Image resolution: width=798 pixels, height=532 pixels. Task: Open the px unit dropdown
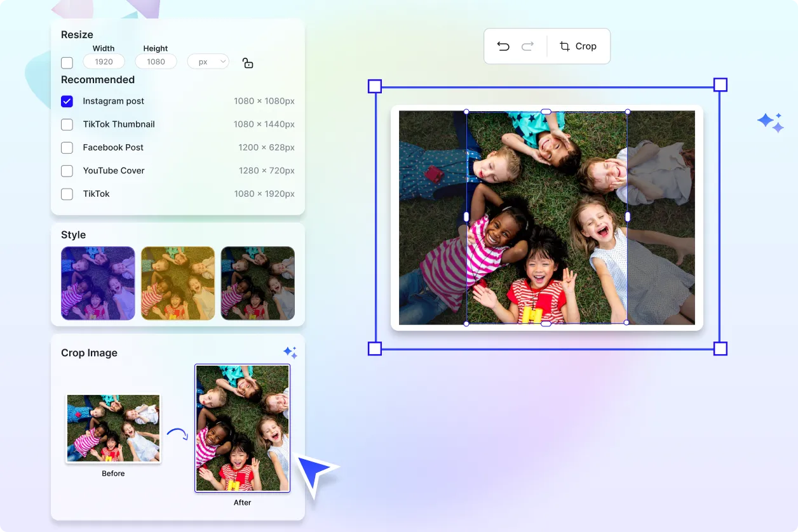point(208,62)
